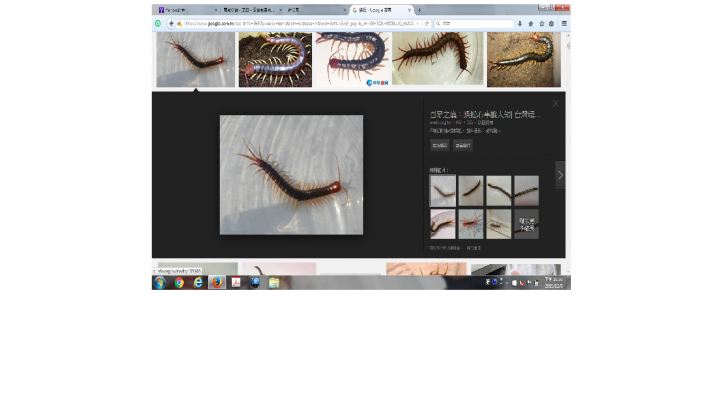Reload the page with the refresh icon

427,23
